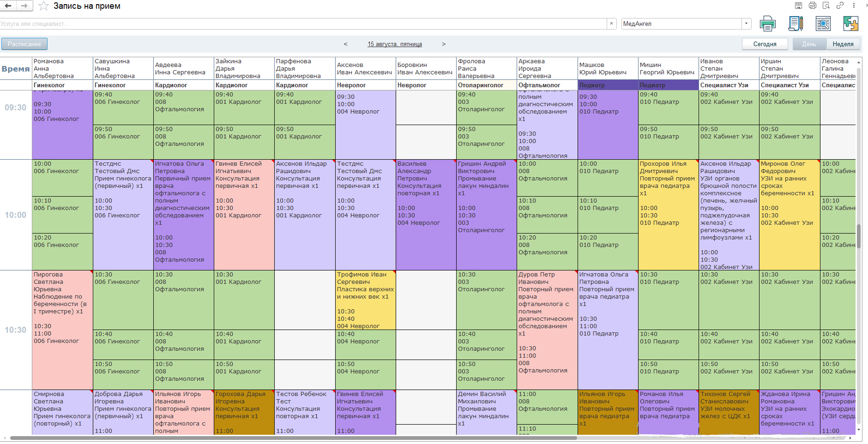Expand the МедАнгел clinic dropdown
Screen dimensions: 868x444
tap(746, 24)
